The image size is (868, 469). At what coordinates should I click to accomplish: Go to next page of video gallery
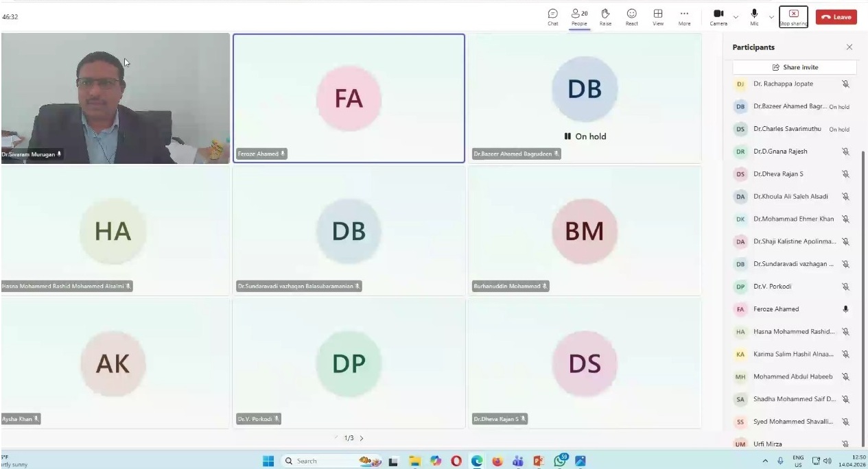click(362, 438)
